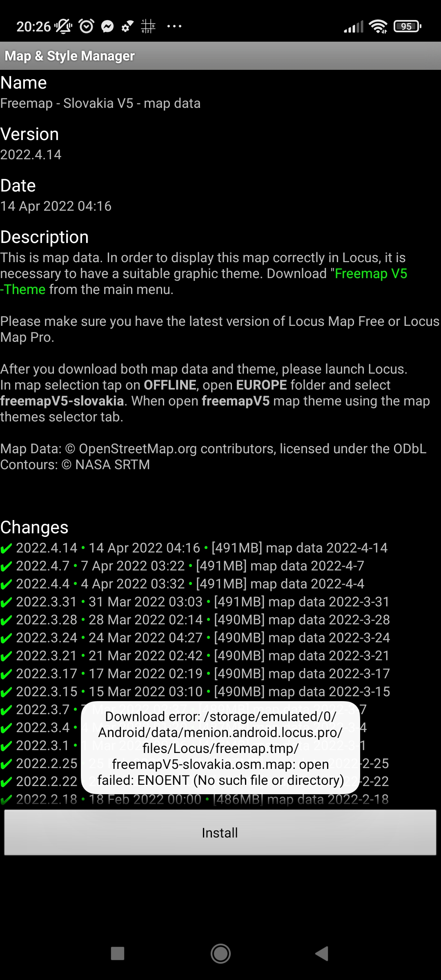Tap the Install button
This screenshot has height=980, width=441.
220,833
